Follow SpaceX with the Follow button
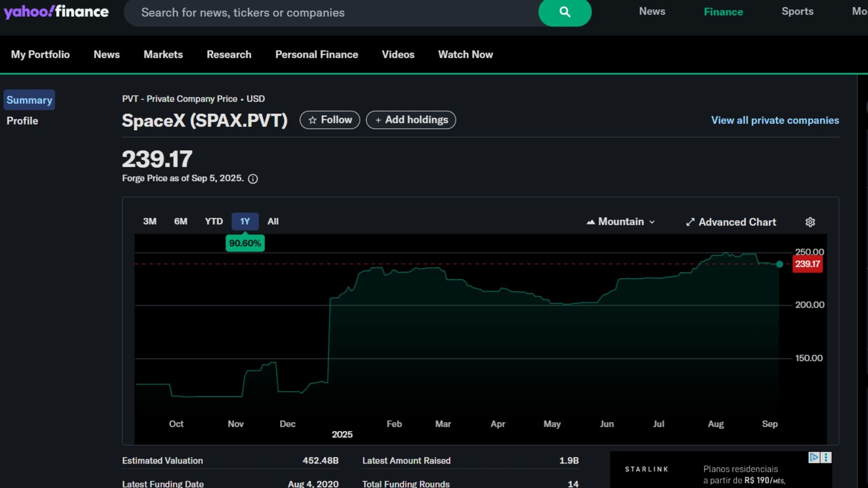This screenshot has width=868, height=488. pos(330,120)
